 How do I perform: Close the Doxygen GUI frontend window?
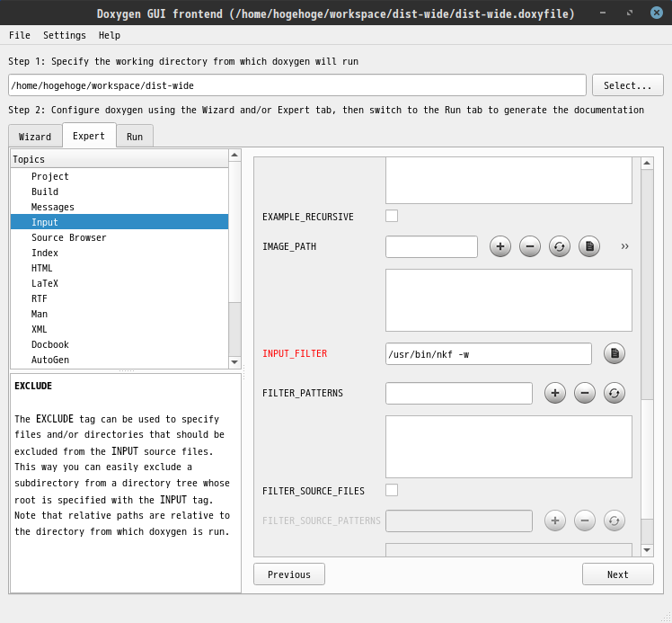pyautogui.click(x=657, y=13)
